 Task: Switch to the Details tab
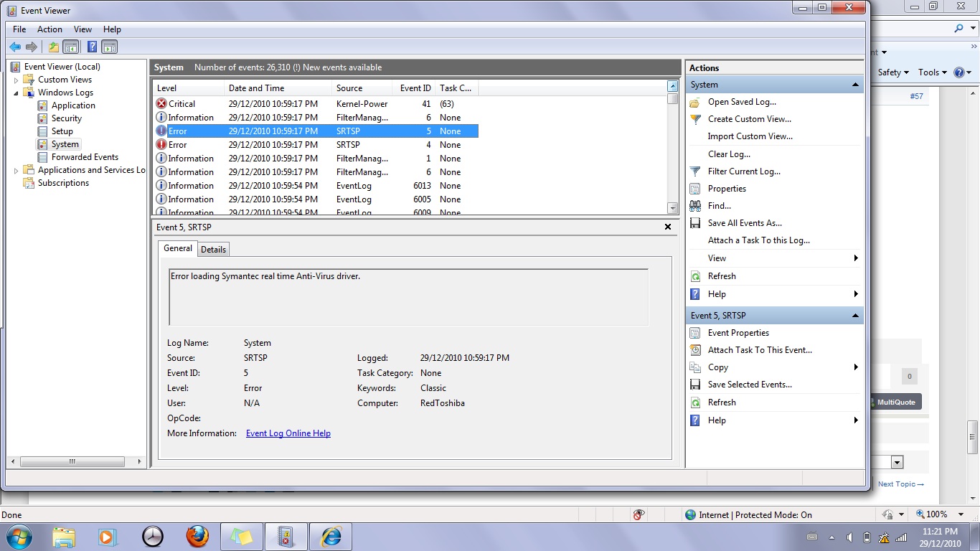point(213,249)
